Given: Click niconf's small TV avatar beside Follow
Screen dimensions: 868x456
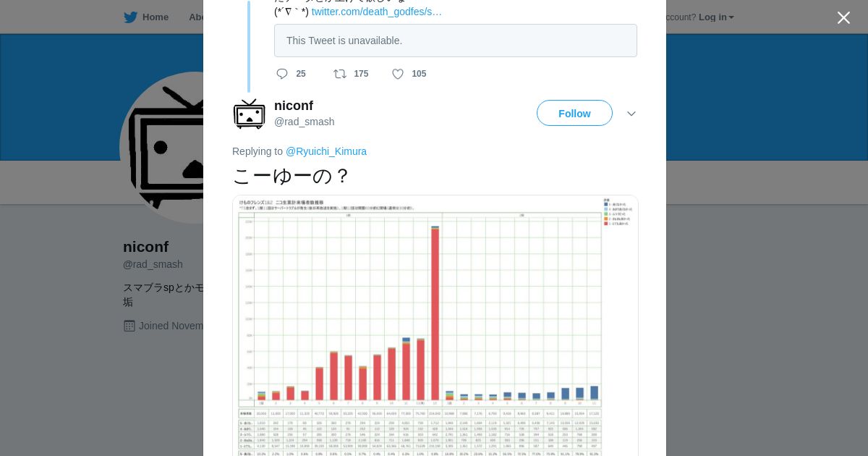Looking at the screenshot, I should (250, 114).
